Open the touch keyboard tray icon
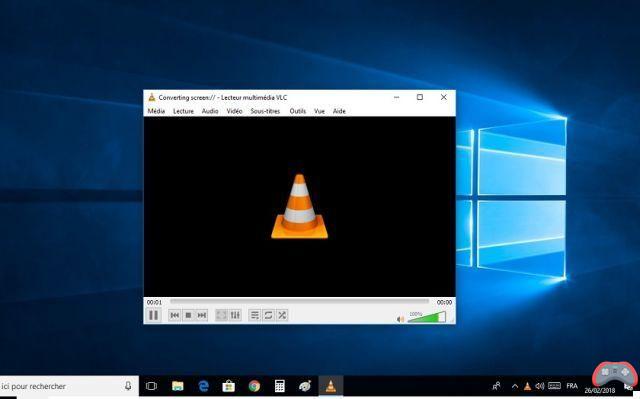The image size is (640, 399). click(554, 386)
